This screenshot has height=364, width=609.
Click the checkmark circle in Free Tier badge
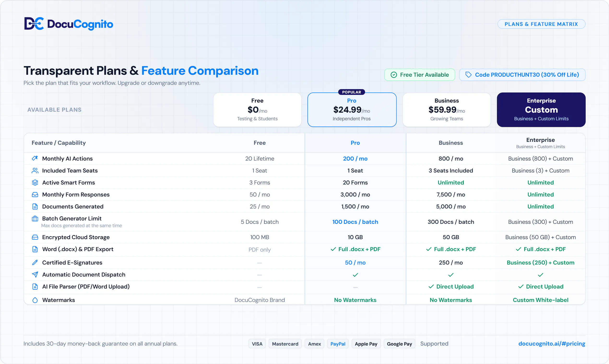[x=394, y=75]
